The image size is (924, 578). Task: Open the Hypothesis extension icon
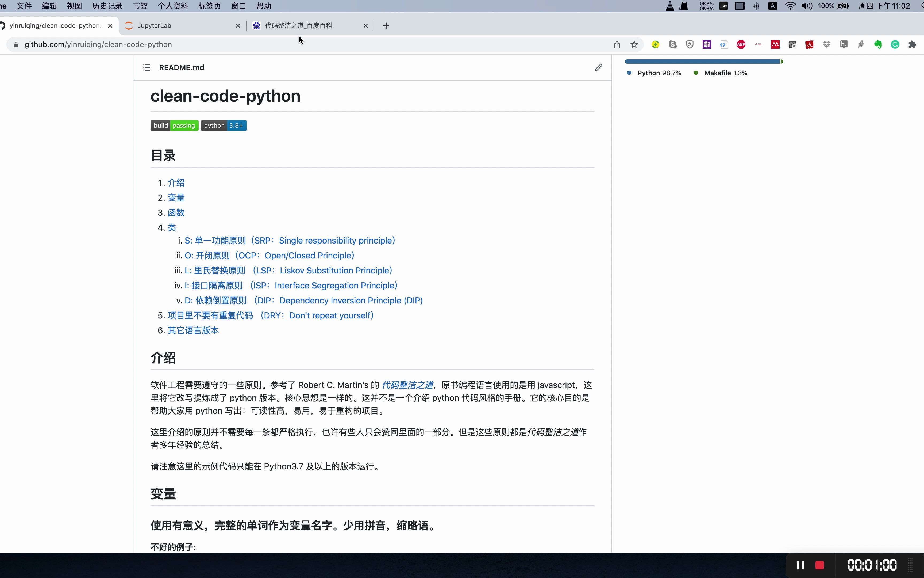844,45
